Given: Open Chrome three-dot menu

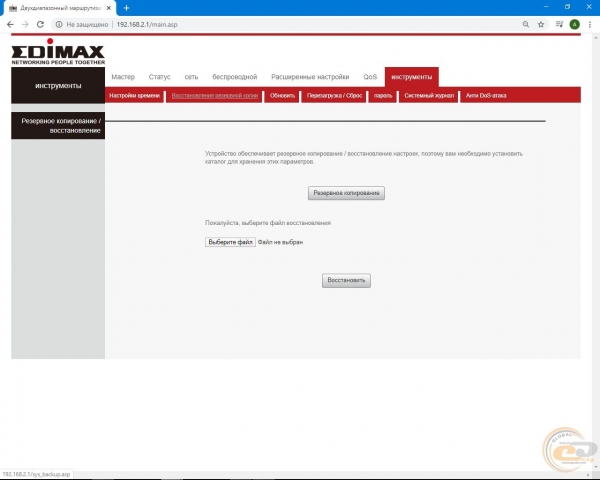Looking at the screenshot, I should click(x=590, y=24).
